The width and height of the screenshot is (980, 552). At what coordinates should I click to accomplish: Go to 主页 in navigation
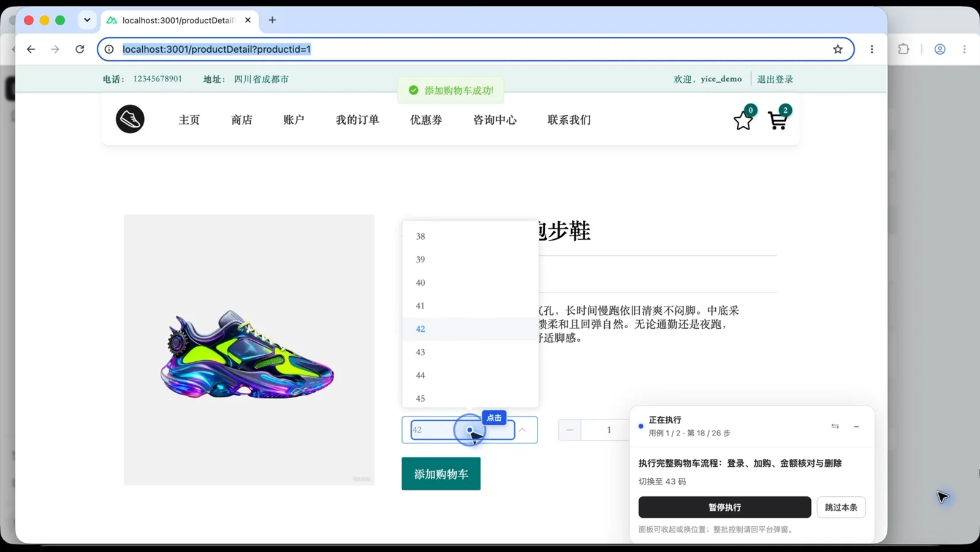[x=189, y=120]
